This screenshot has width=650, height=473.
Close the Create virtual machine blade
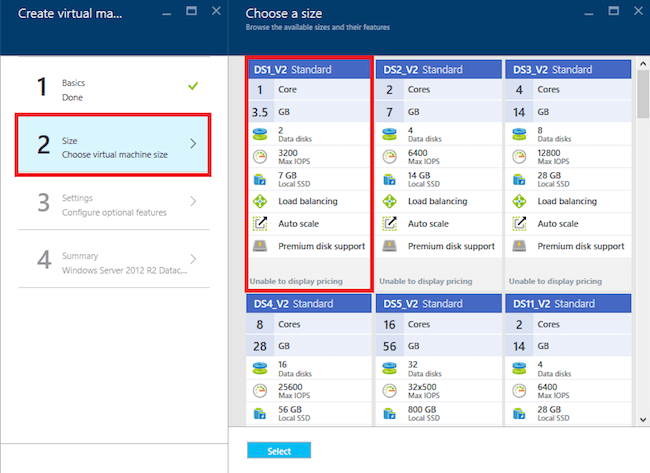(x=216, y=11)
